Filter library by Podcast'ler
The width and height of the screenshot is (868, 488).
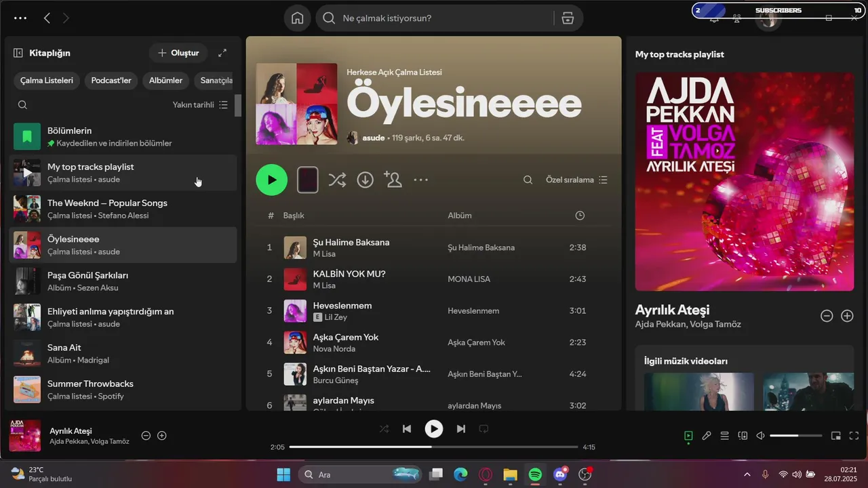coord(111,80)
